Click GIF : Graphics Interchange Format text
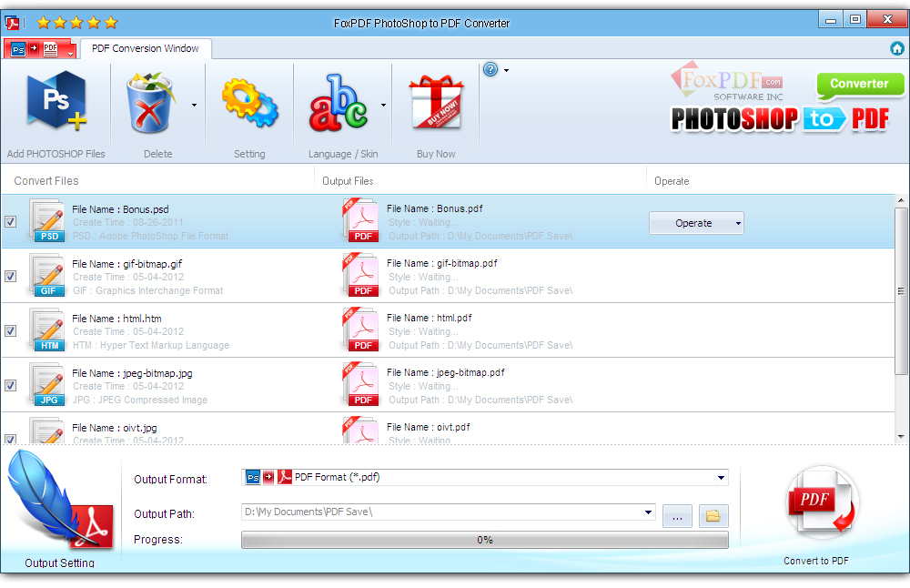Screen dimensions: 910x588 148,290
